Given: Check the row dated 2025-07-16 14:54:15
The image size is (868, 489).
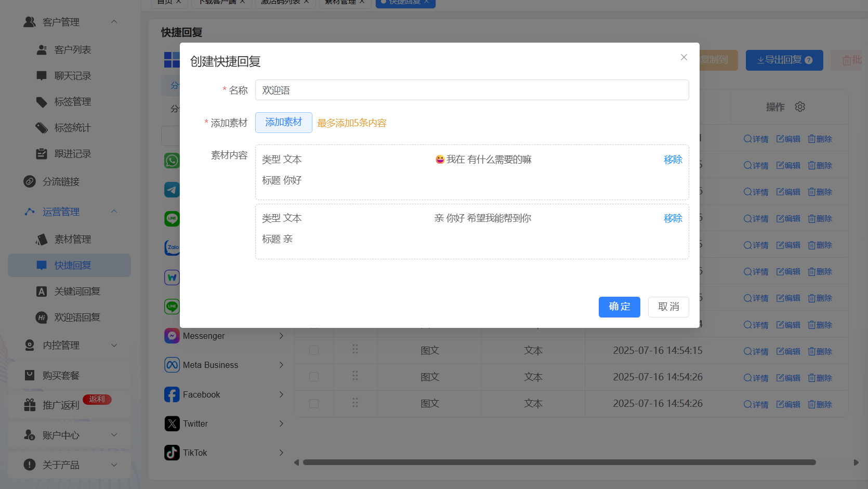Looking at the screenshot, I should point(314,350).
